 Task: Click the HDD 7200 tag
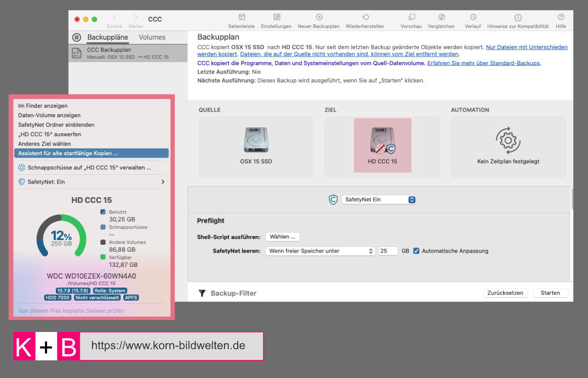click(x=58, y=297)
